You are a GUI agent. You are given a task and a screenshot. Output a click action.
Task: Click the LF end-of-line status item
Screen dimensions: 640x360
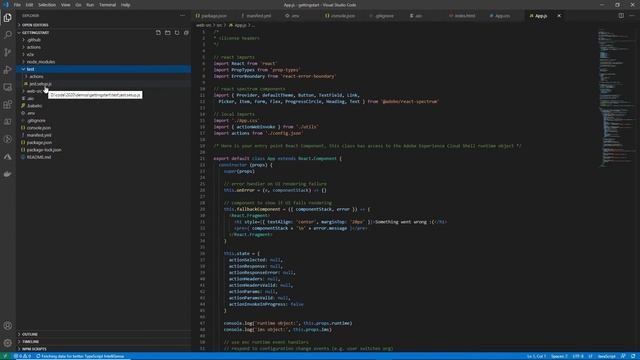pos(590,356)
